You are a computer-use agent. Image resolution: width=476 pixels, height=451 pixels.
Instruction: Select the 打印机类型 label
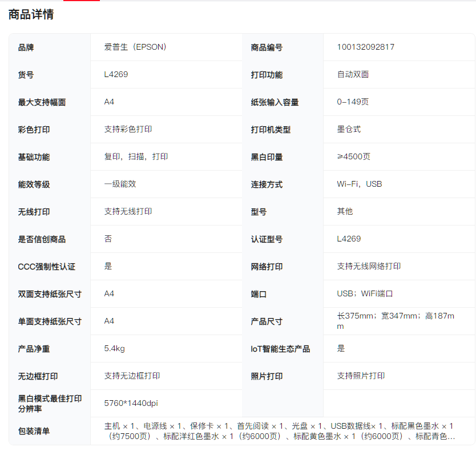271,130
